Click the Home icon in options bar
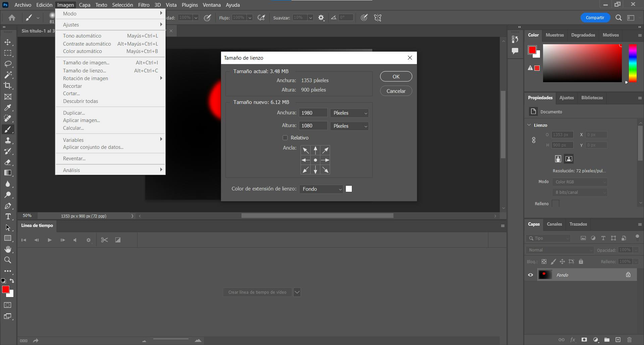 (12, 18)
